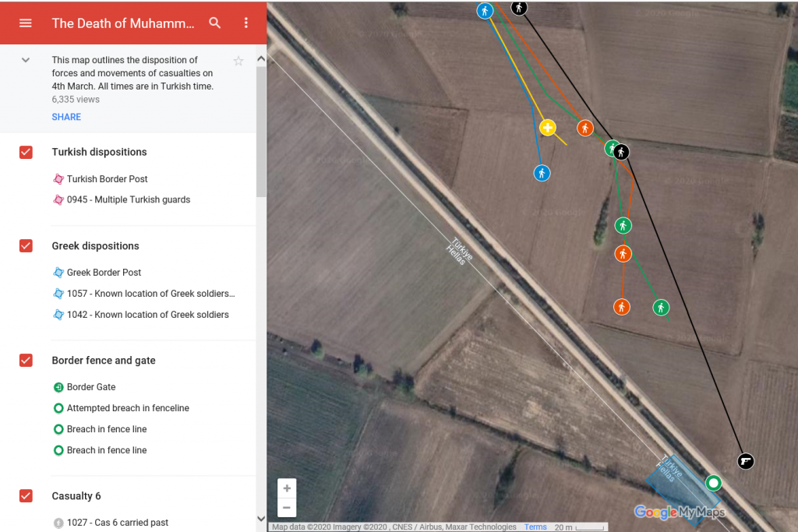The width and height of the screenshot is (798, 532).
Task: Click the scroll down arrow of sidebar
Action: [261, 518]
